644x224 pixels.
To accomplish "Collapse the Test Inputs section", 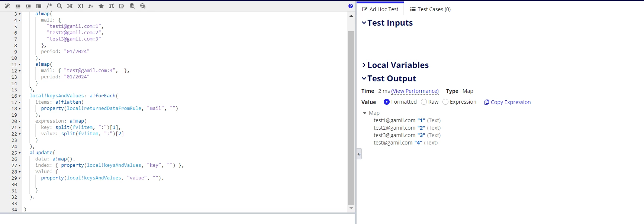I will pyautogui.click(x=364, y=23).
